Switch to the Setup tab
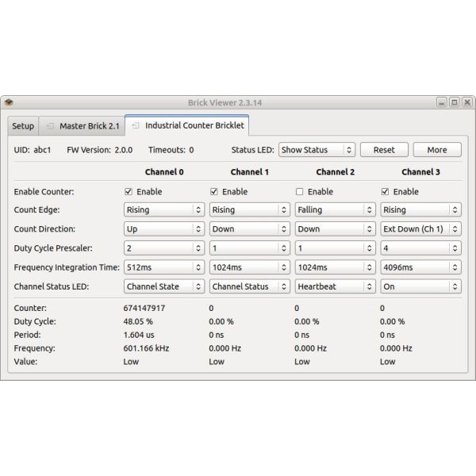Image resolution: width=476 pixels, height=476 pixels. point(23,125)
